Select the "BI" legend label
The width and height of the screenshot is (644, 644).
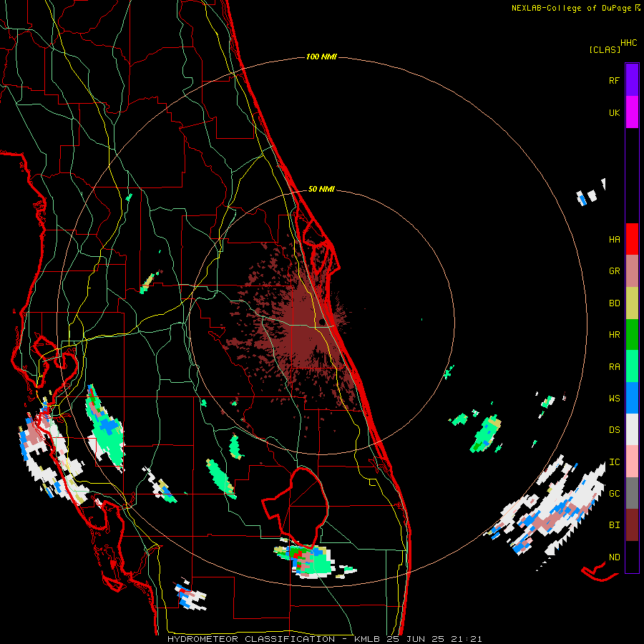point(614,525)
